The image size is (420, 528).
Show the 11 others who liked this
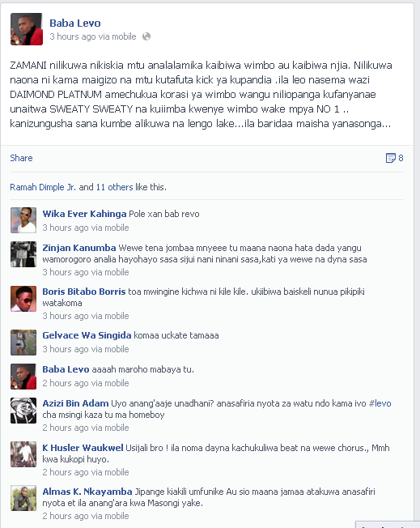[x=114, y=187]
